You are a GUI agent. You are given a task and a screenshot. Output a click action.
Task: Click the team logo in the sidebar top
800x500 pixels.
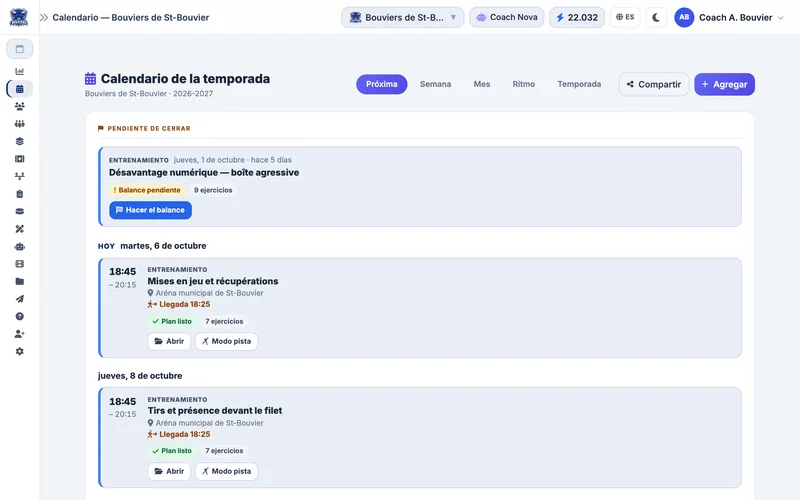(x=19, y=17)
